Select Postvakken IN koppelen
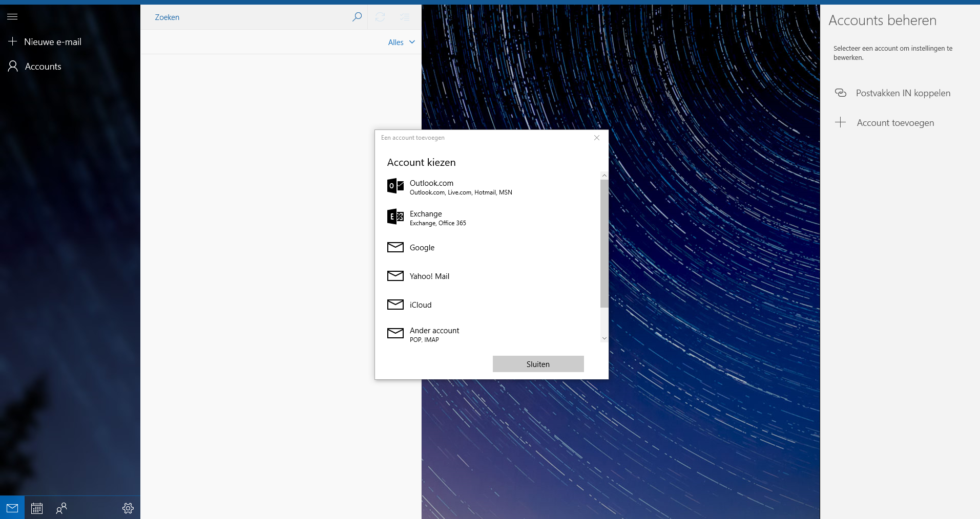Image resolution: width=980 pixels, height=519 pixels. click(x=900, y=93)
